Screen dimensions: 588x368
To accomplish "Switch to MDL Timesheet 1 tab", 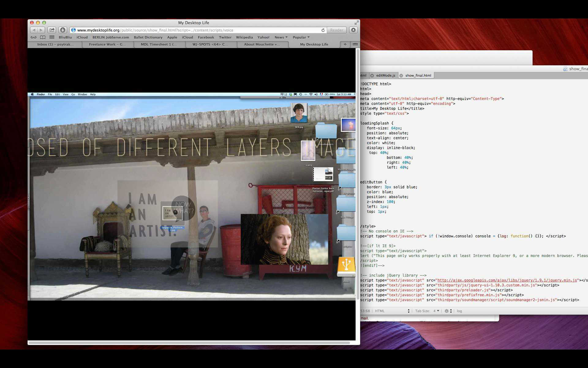I will [x=159, y=44].
